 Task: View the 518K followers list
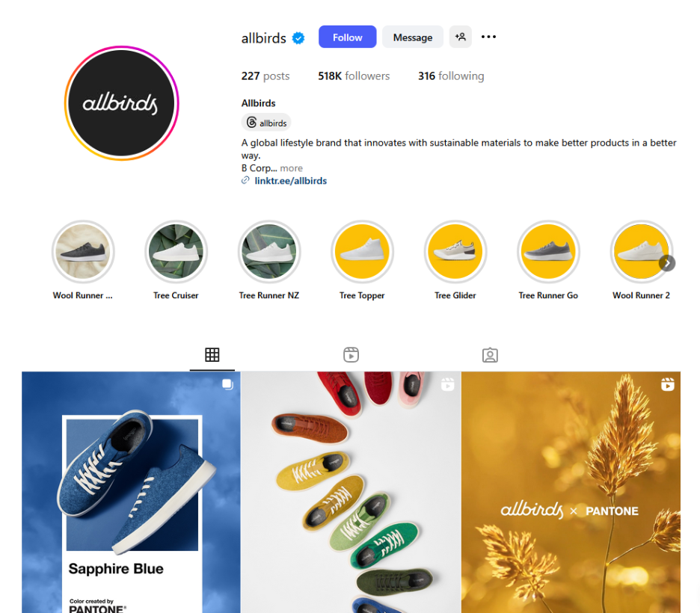click(354, 76)
